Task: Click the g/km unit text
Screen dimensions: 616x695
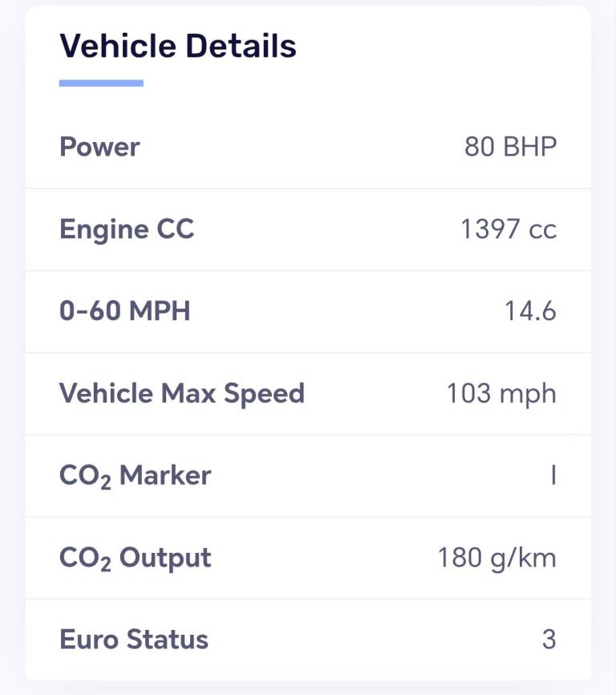Action: (521, 559)
